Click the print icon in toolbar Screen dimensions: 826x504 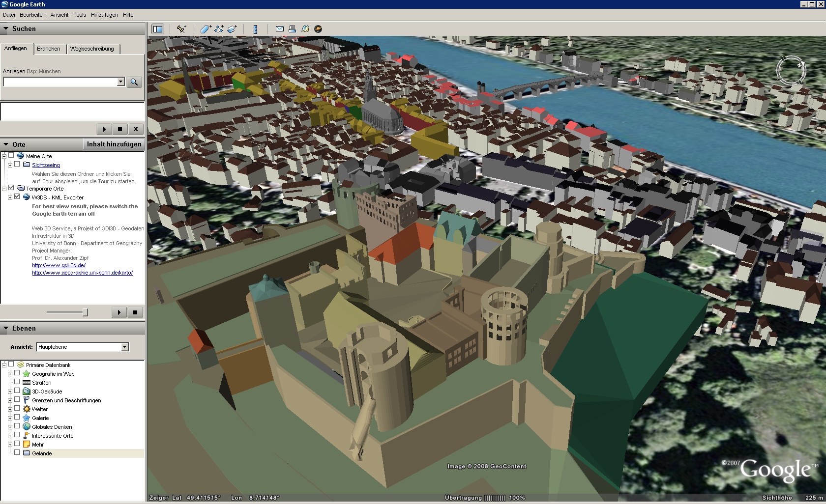(292, 29)
